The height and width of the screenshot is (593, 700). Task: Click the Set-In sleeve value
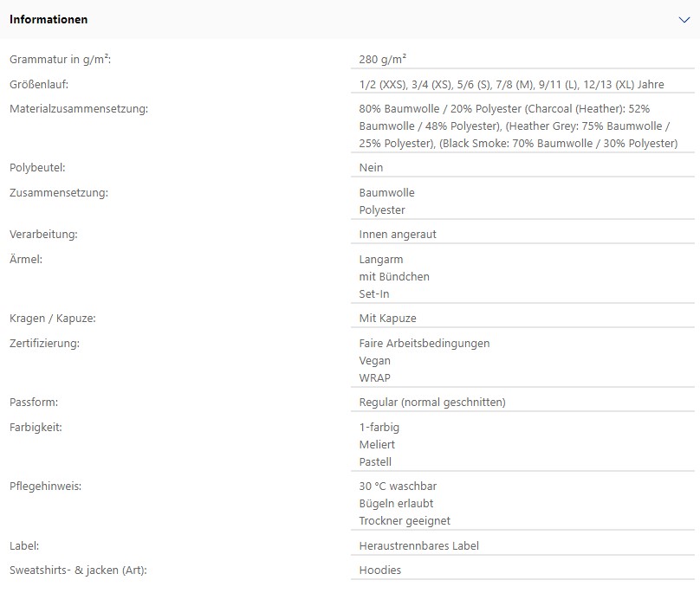click(374, 293)
